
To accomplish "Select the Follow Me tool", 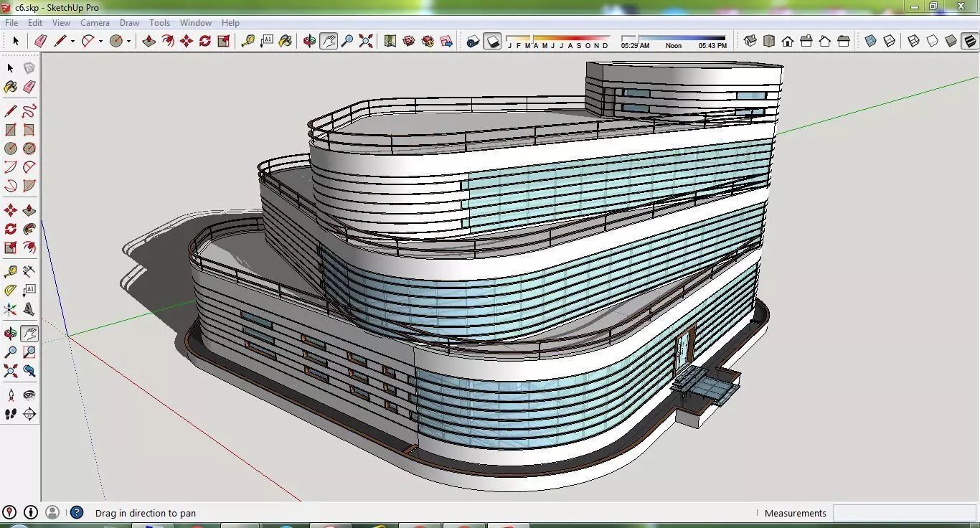I will [x=29, y=229].
